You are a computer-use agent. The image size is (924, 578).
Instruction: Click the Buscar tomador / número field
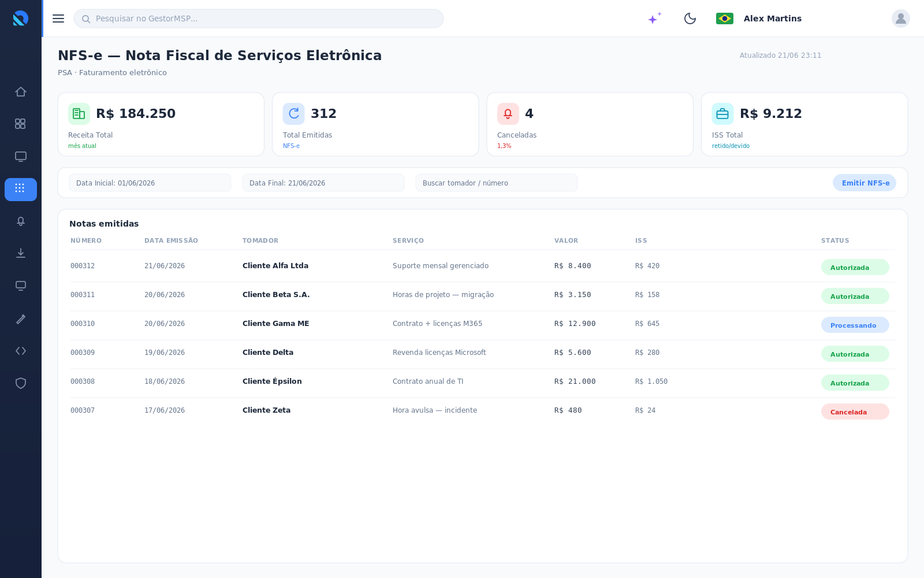pos(497,183)
